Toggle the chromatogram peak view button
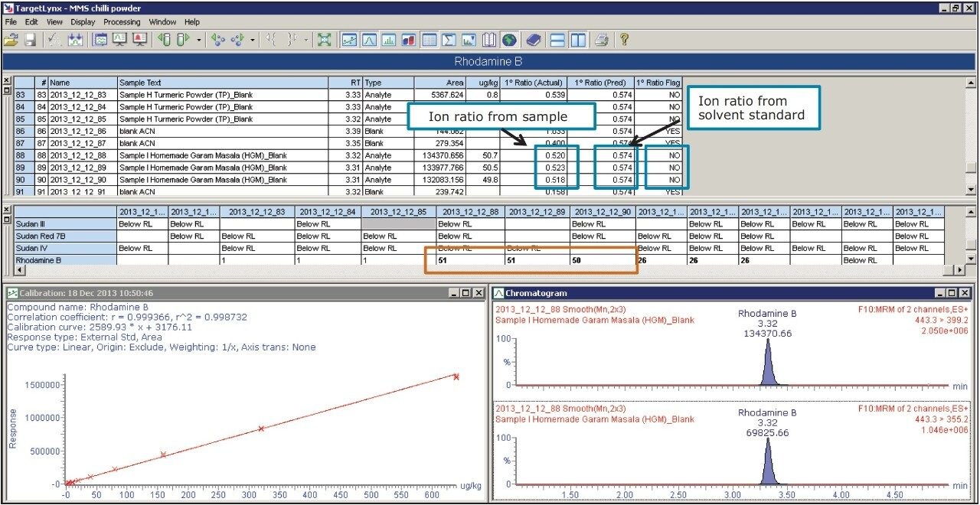Viewport: 980px width, 505px height. tap(370, 39)
